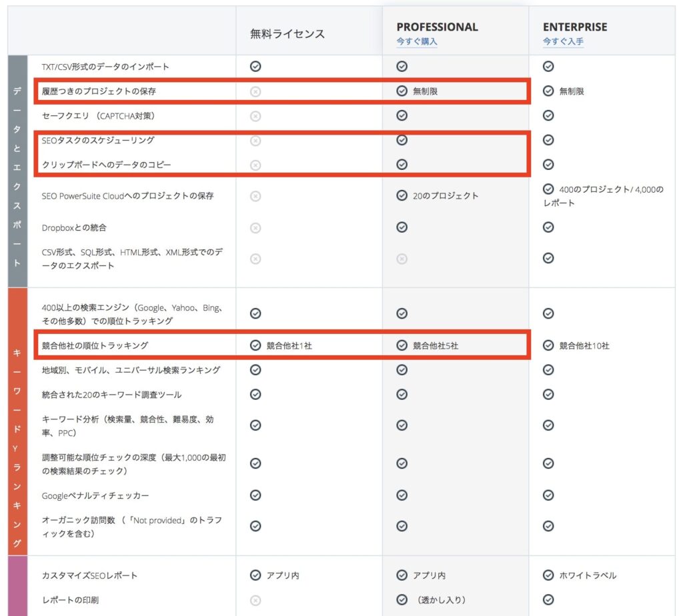Viewport: 683px width, 616px height.
Task: Click the PROFESSIONAL column heading
Action: [437, 27]
